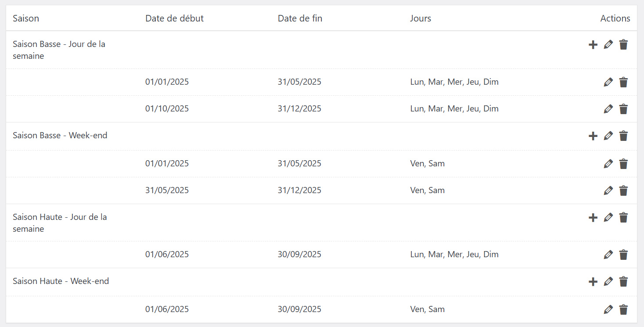Edit the 01/10/2025 to 31/12/2025 date range

608,109
